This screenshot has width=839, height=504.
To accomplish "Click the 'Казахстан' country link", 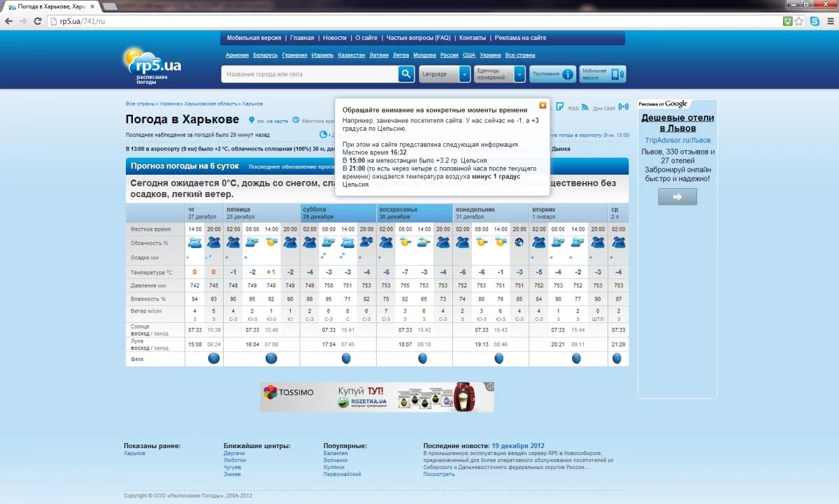I will (x=352, y=55).
